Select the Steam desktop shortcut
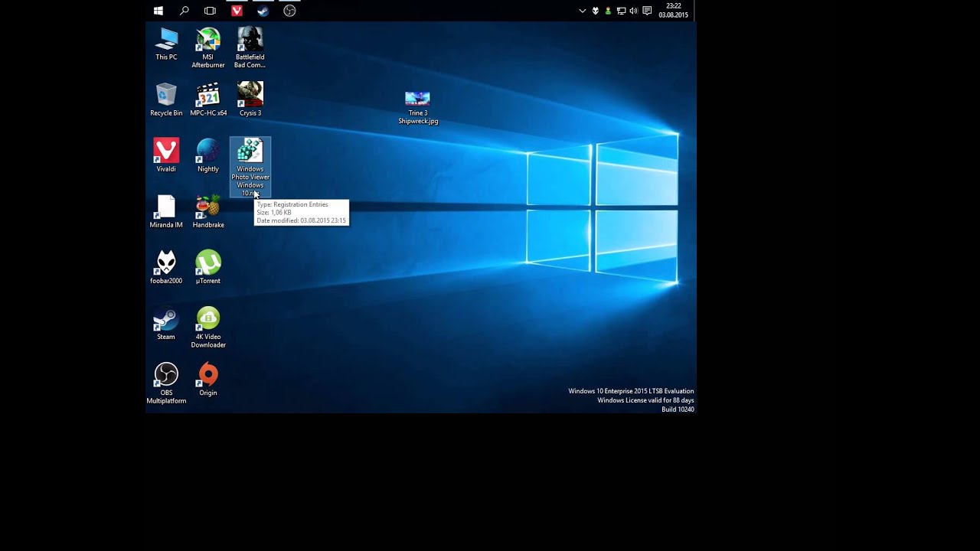Viewport: 980px width, 551px height. [166, 324]
